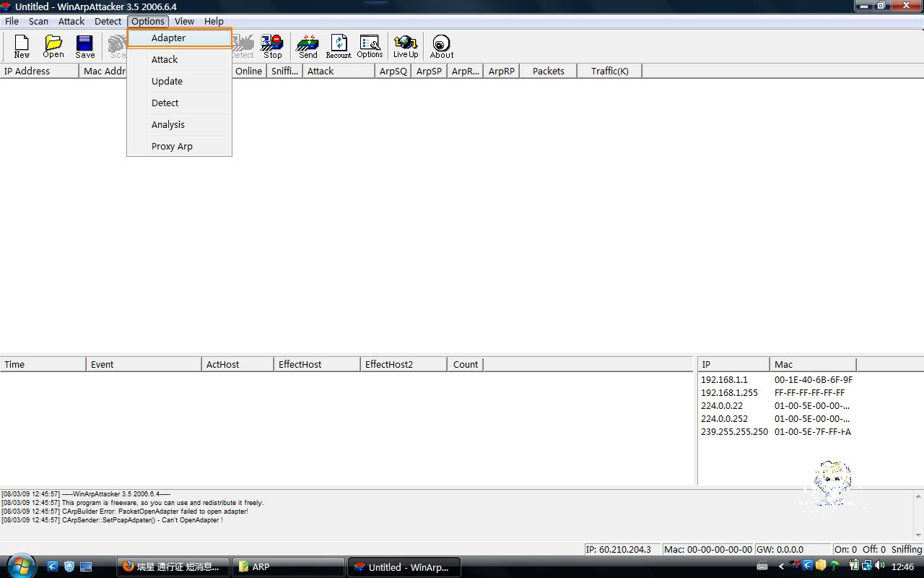Click the EffectHost2 column header
This screenshot has width=924, height=578.
click(404, 364)
